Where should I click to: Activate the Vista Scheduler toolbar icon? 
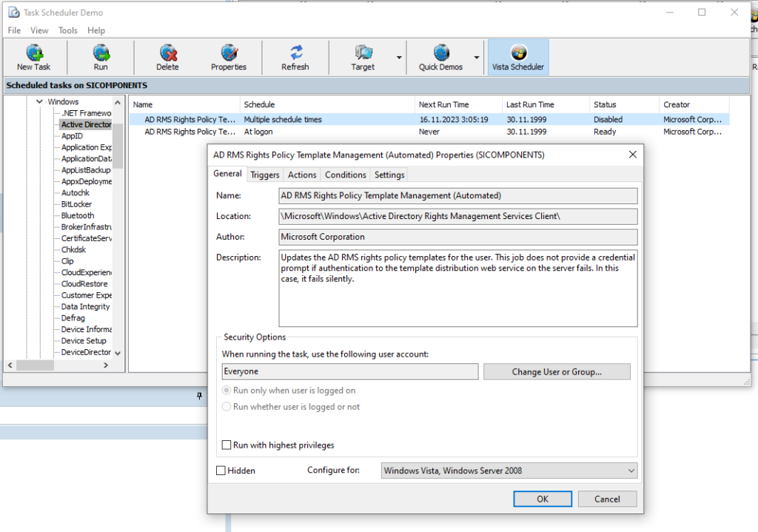[517, 57]
